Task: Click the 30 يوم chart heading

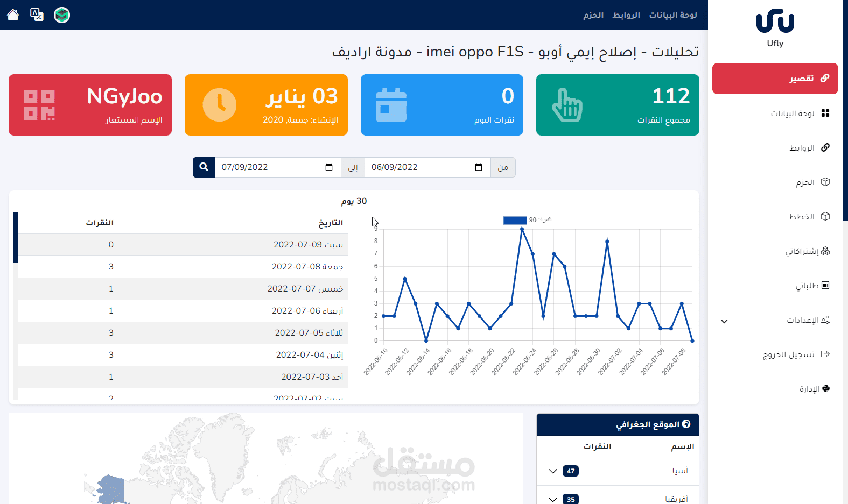Action: pos(354,201)
